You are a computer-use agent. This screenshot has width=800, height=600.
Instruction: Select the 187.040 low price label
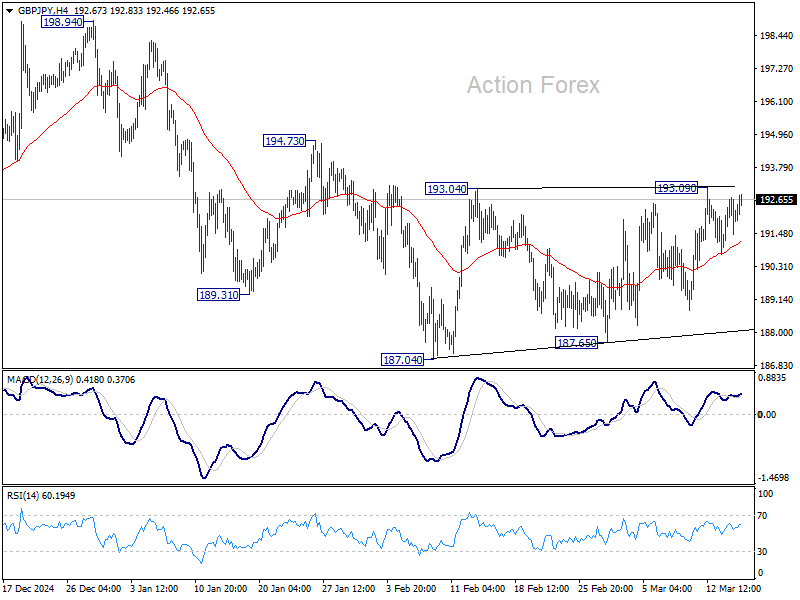click(x=403, y=360)
